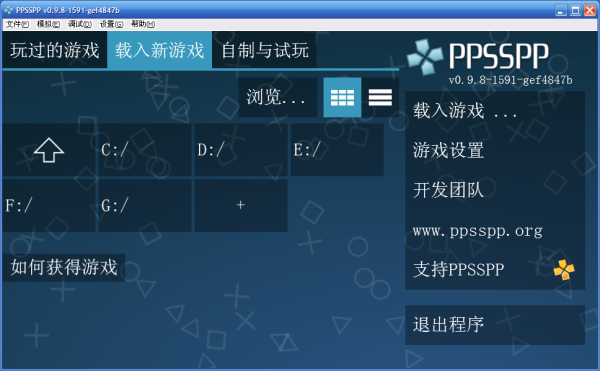Open the G:/ drive
The height and width of the screenshot is (371, 600).
point(145,205)
